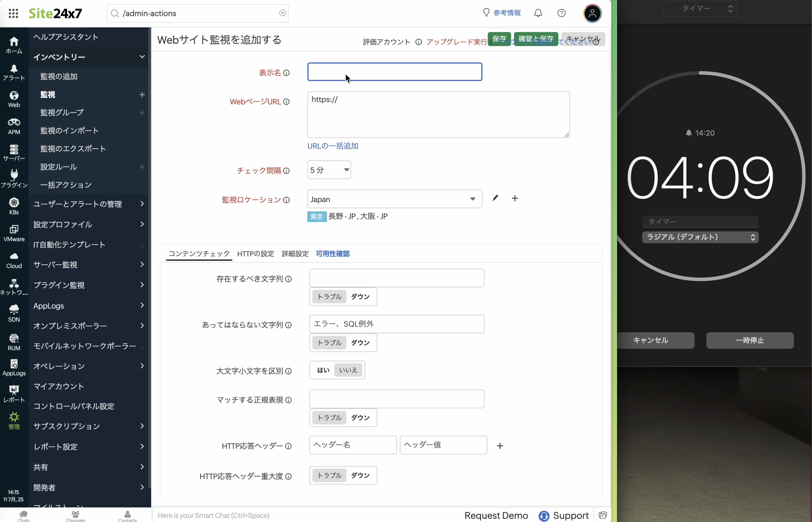Add another HTTP response header row
Image resolution: width=812 pixels, height=522 pixels.
pyautogui.click(x=500, y=446)
